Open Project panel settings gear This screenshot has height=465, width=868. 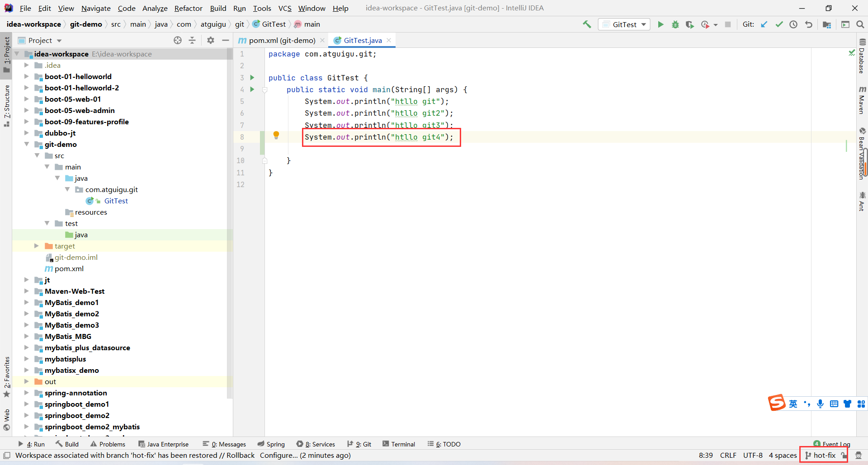point(211,40)
